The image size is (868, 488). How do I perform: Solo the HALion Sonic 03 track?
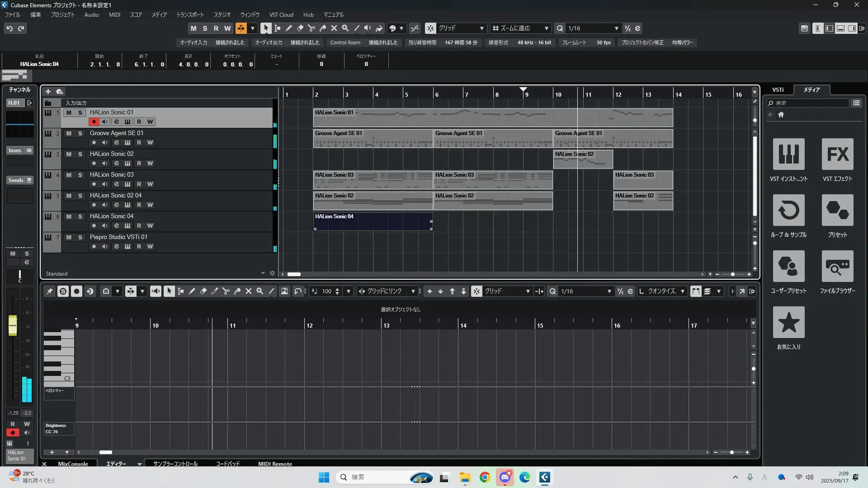click(80, 175)
